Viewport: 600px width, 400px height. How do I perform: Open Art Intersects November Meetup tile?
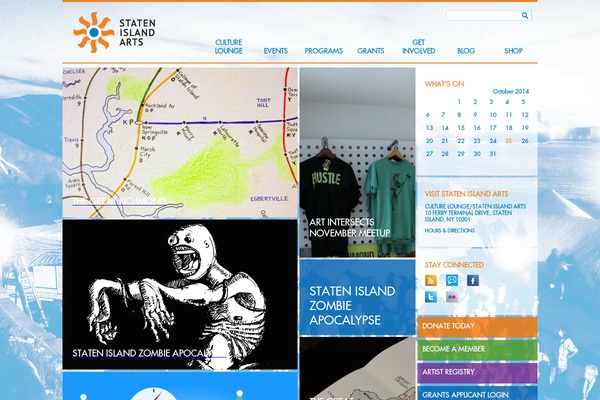pos(357,162)
